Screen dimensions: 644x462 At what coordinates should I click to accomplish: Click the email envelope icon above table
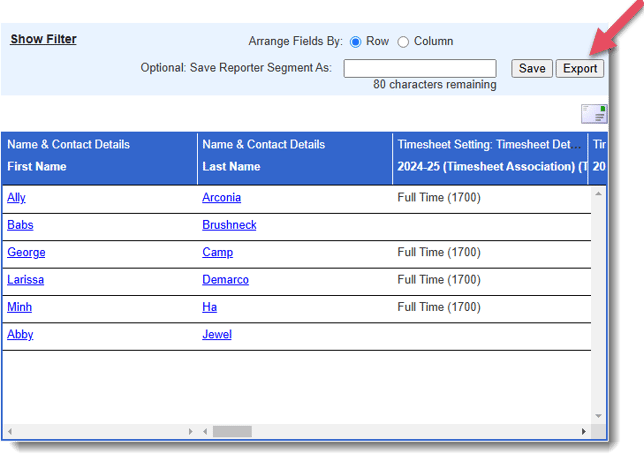tap(593, 114)
